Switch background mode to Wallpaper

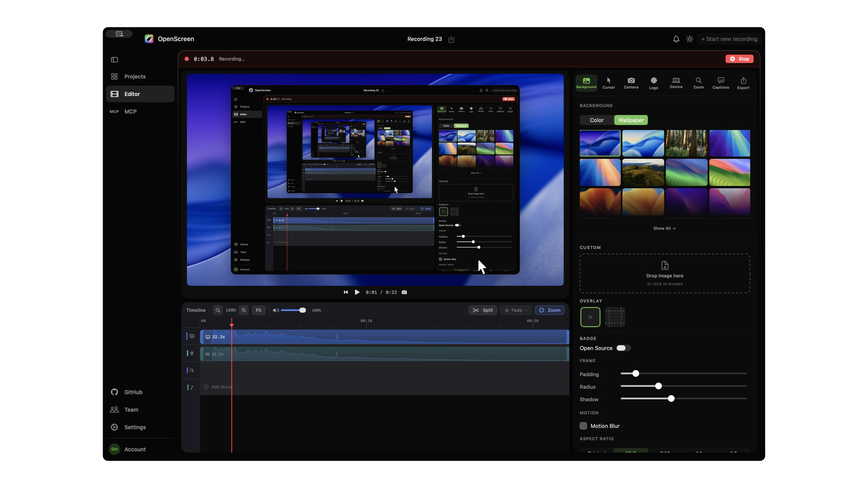(631, 120)
